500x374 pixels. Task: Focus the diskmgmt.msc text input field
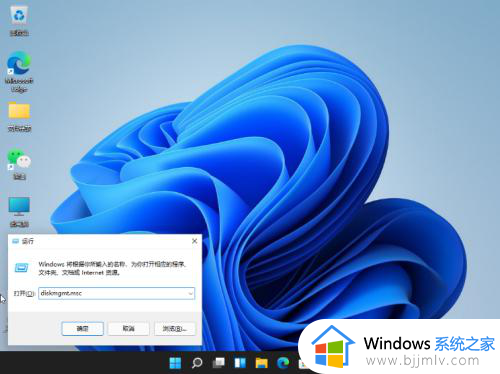(116, 293)
